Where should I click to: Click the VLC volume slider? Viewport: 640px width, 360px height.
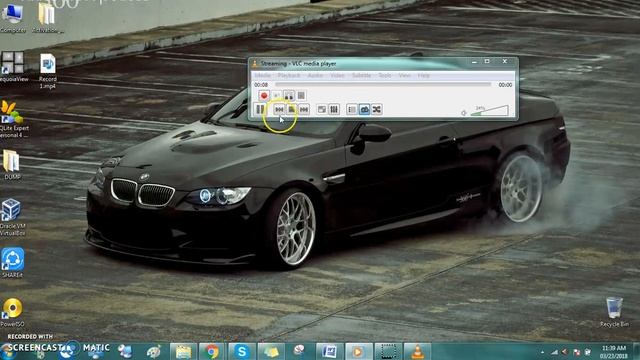489,111
